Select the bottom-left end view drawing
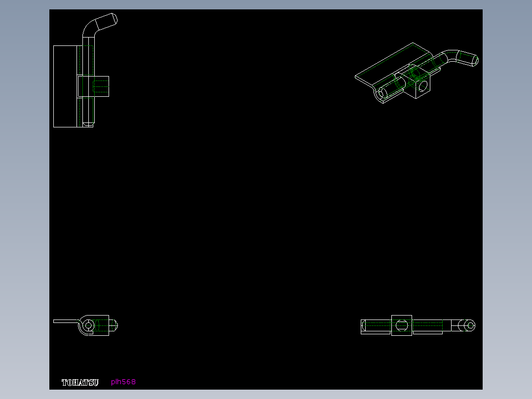The width and height of the screenshot is (532, 399). click(85, 325)
